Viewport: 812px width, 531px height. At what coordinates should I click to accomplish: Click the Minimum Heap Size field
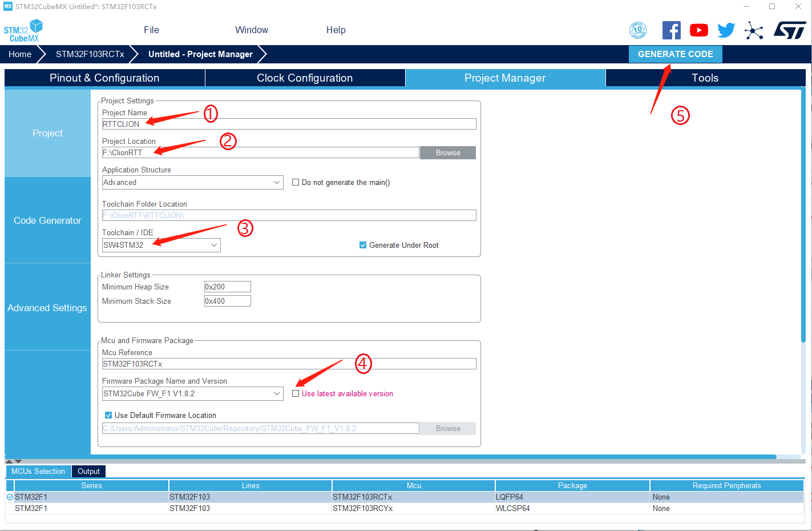click(x=227, y=287)
